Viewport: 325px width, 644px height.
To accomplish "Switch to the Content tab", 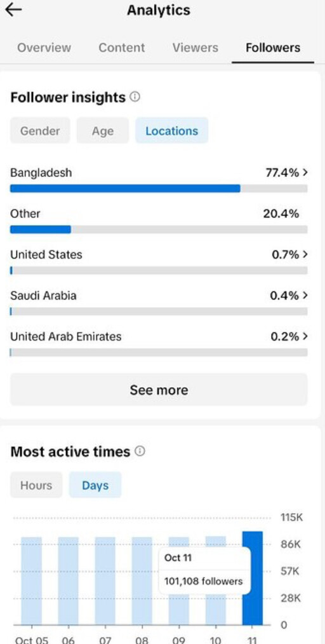I will click(122, 48).
